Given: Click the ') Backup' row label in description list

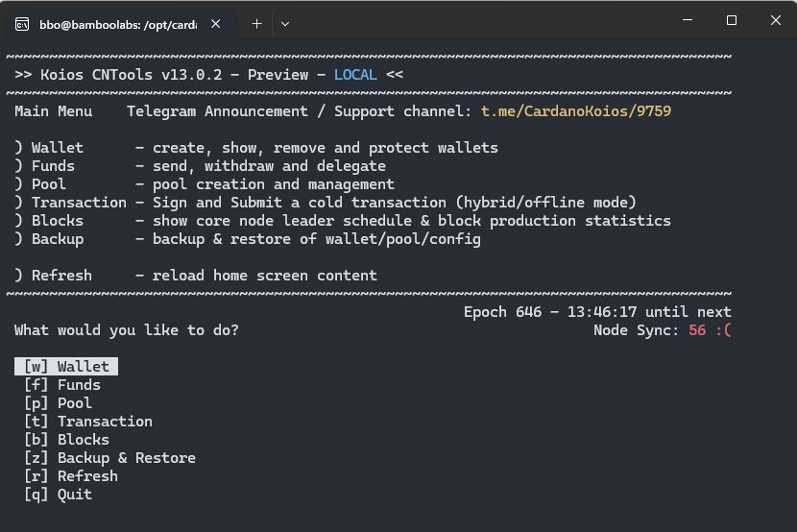Looking at the screenshot, I should click(49, 239).
